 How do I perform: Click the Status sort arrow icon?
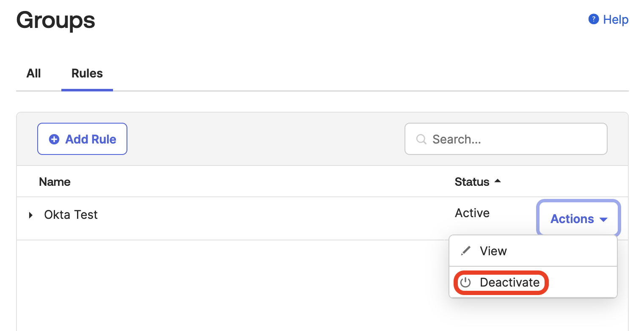click(498, 181)
